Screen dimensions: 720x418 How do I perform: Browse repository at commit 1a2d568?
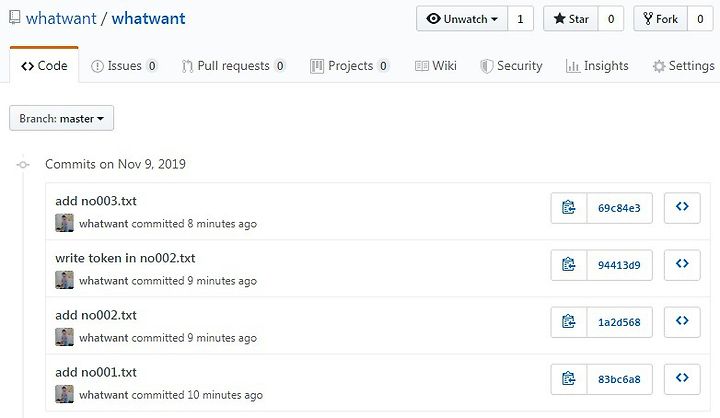pos(682,322)
